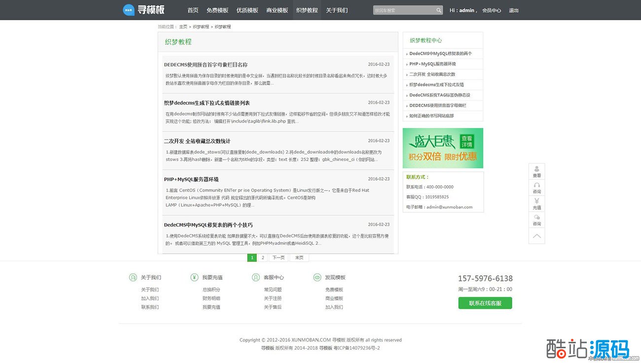Click the back-to-top arrow icon
Viewport: 641px width, 364px height.
[x=536, y=236]
